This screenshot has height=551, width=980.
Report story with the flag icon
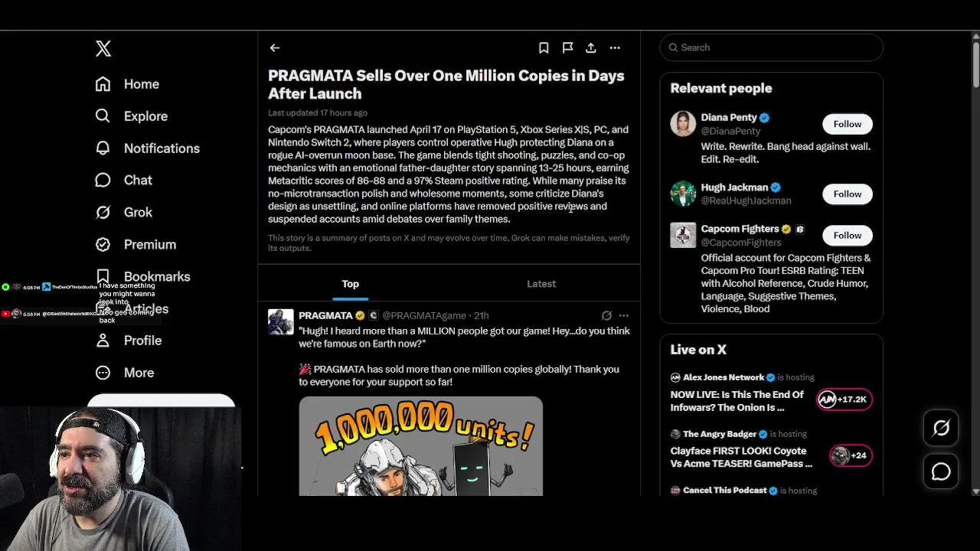pos(567,47)
